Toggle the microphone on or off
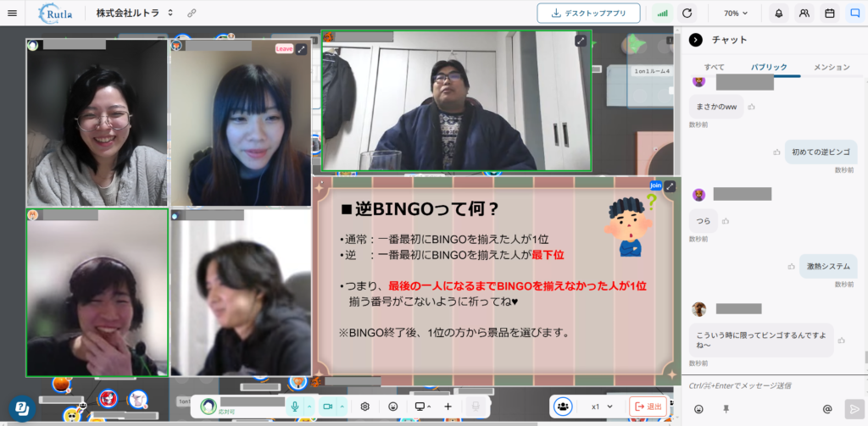868x426 pixels. click(x=295, y=407)
